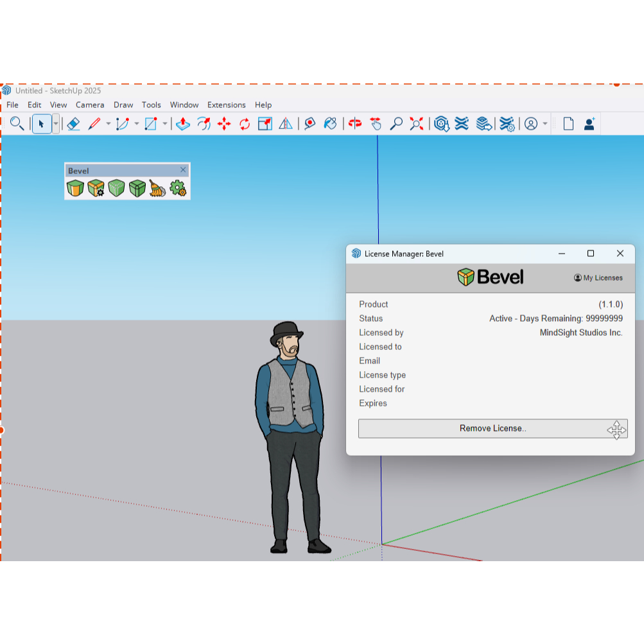
Task: Activate the Push/Pull tool
Action: (x=183, y=124)
